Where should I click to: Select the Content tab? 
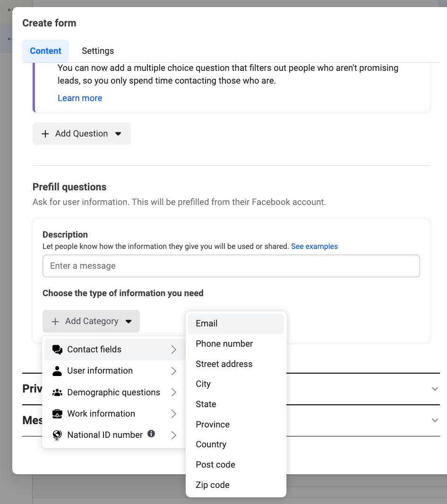point(46,51)
